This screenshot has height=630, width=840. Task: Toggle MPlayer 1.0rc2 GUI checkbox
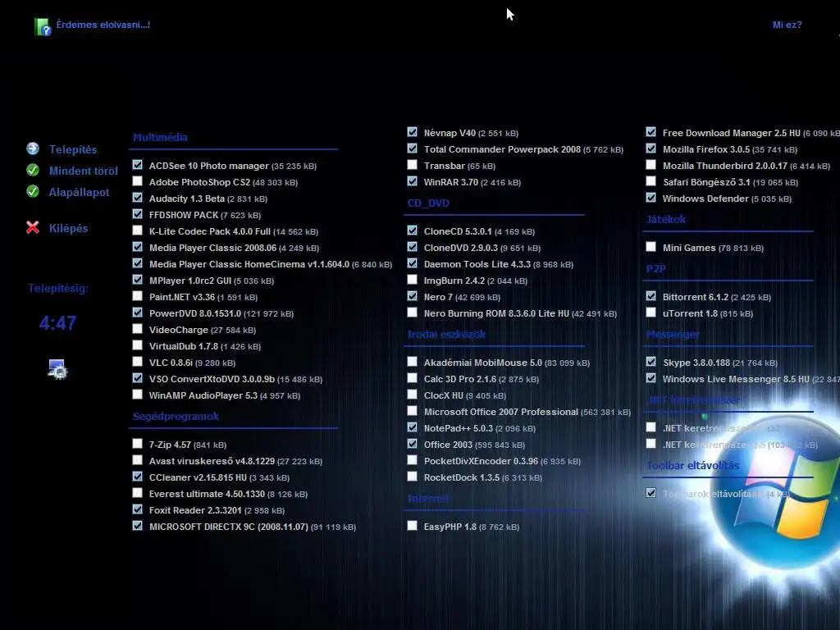pyautogui.click(x=138, y=280)
